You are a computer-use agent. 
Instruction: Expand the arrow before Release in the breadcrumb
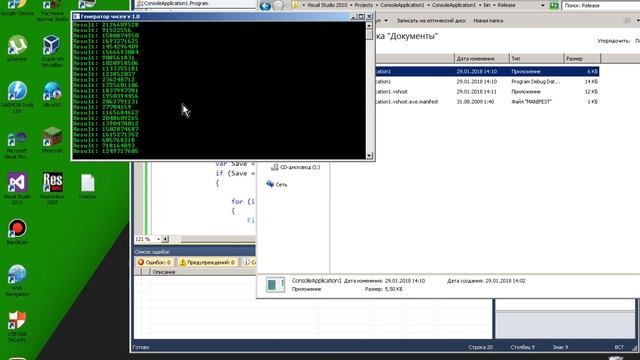(x=494, y=5)
